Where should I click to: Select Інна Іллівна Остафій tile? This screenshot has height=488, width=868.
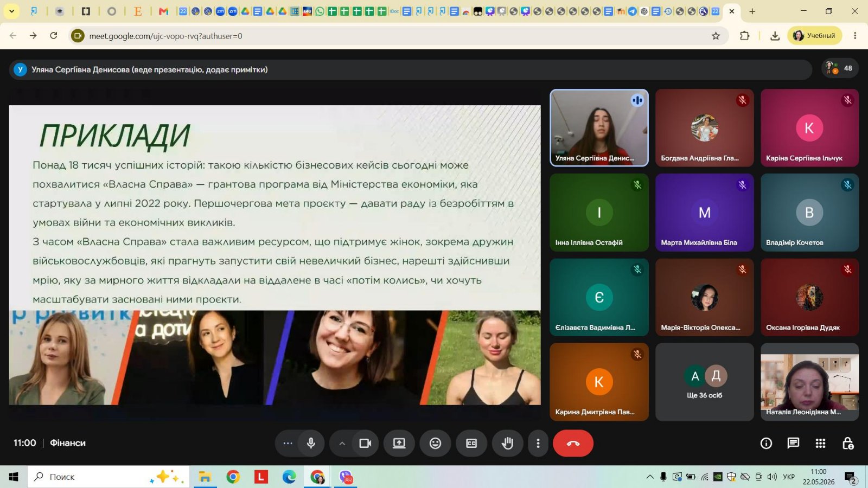coord(599,213)
